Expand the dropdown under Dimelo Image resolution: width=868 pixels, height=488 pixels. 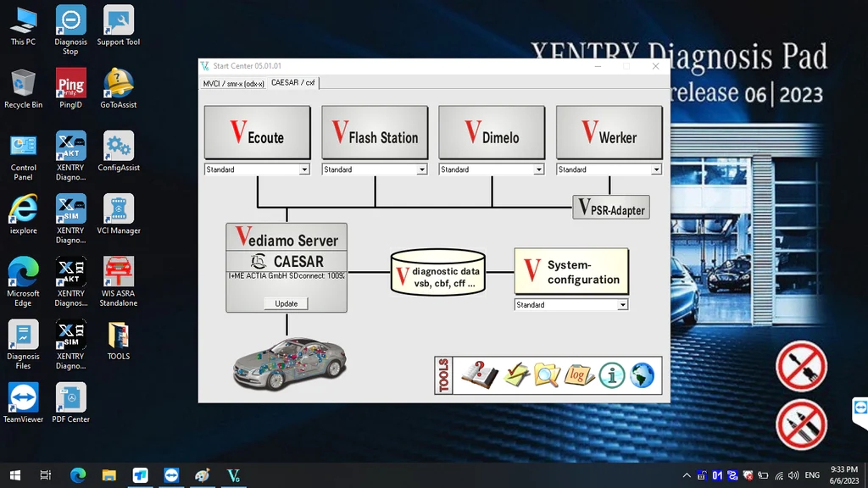pyautogui.click(x=538, y=169)
